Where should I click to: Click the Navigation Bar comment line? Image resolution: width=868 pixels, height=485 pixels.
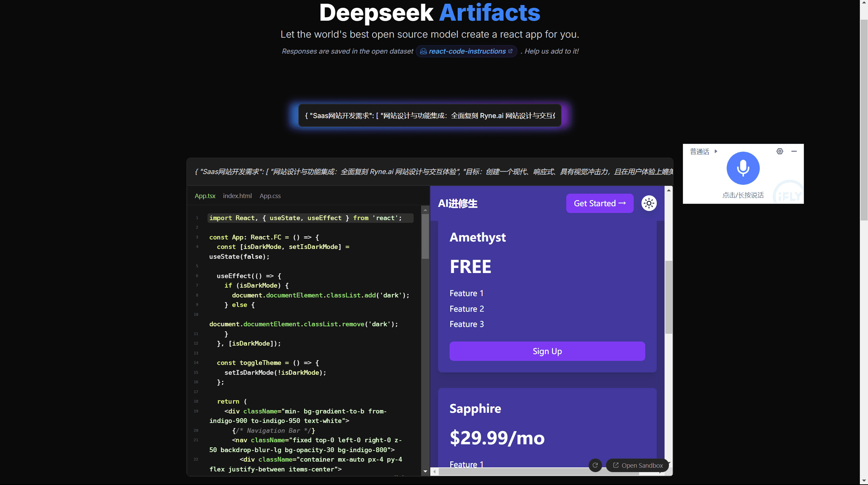click(274, 431)
